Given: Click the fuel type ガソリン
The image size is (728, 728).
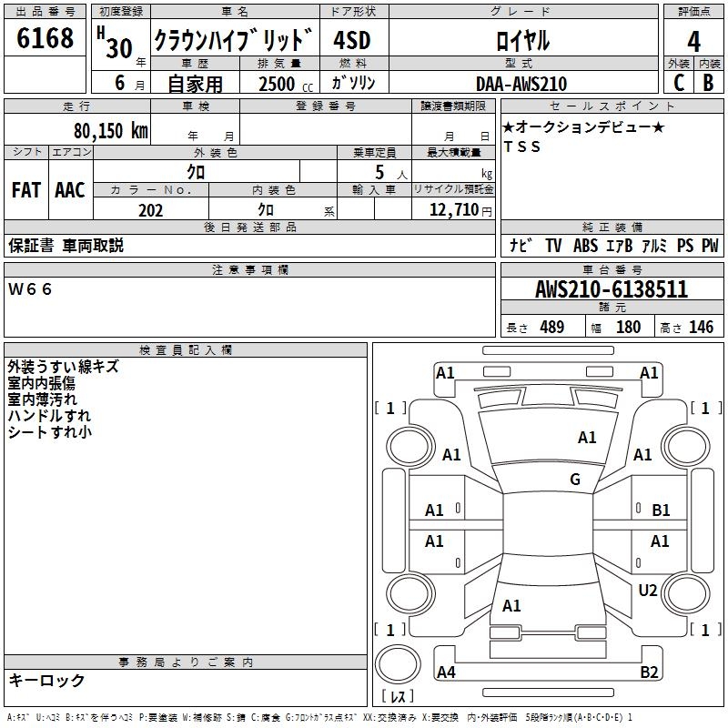Looking at the screenshot, I should pyautogui.click(x=353, y=83).
